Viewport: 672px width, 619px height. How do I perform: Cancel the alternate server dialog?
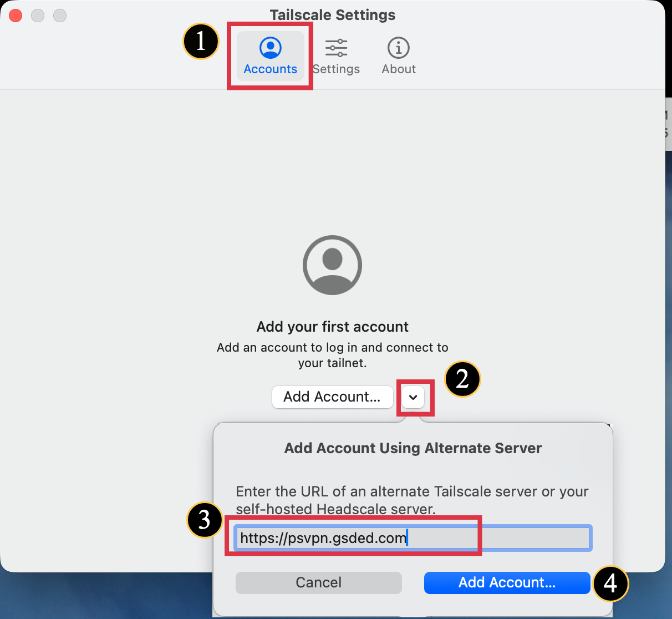pyautogui.click(x=318, y=582)
